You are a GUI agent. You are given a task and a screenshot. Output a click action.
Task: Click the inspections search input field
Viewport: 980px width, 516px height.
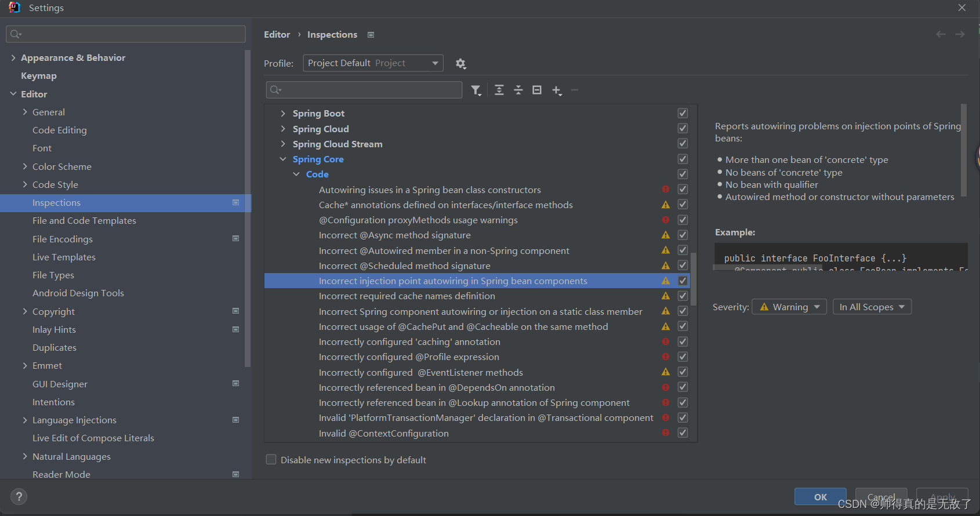click(364, 90)
